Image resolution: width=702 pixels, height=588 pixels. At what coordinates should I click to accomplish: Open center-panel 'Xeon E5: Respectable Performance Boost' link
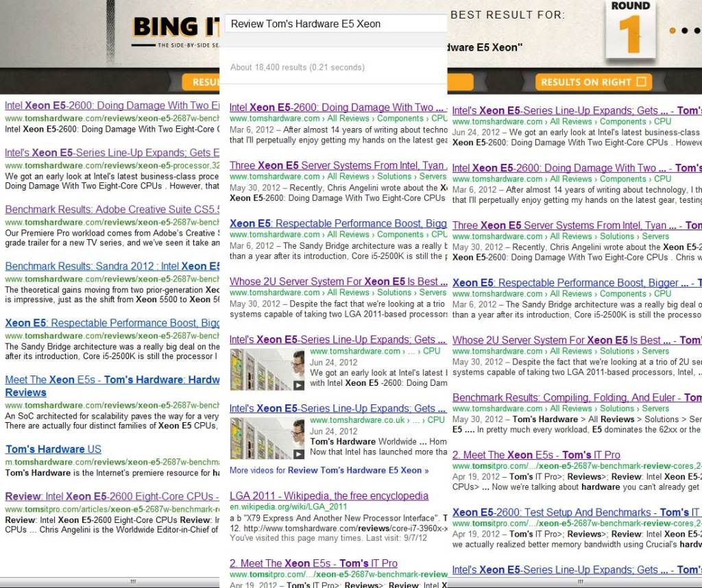338,223
